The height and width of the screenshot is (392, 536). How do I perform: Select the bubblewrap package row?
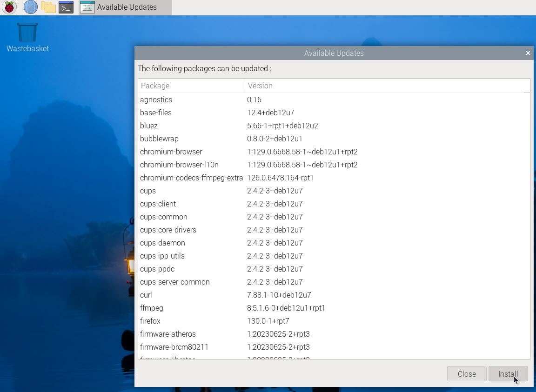click(x=334, y=139)
